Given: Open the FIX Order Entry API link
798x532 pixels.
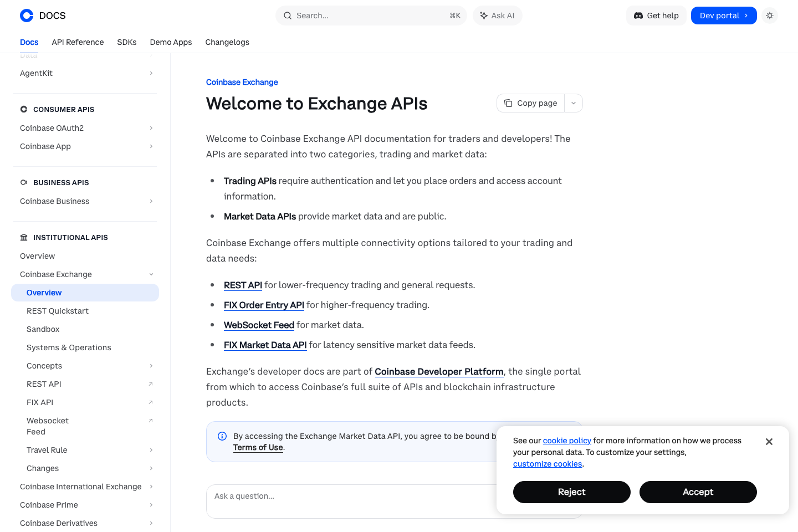Looking at the screenshot, I should [264, 305].
